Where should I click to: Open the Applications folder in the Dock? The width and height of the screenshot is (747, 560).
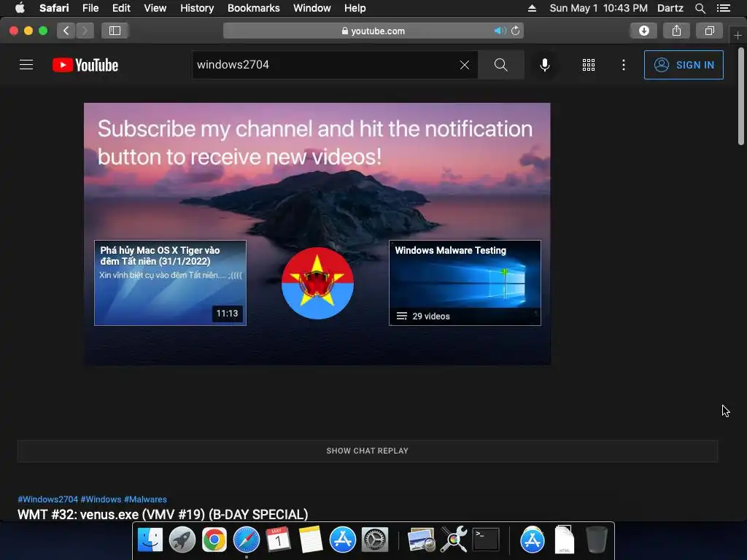click(x=532, y=540)
